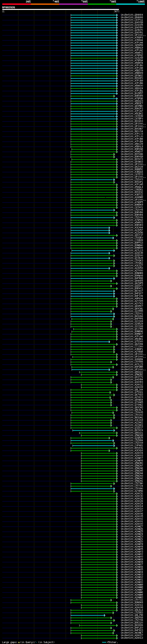Select hit label UniRef100_A3CH04
The width and height of the screenshot is (147, 644).
132,227
